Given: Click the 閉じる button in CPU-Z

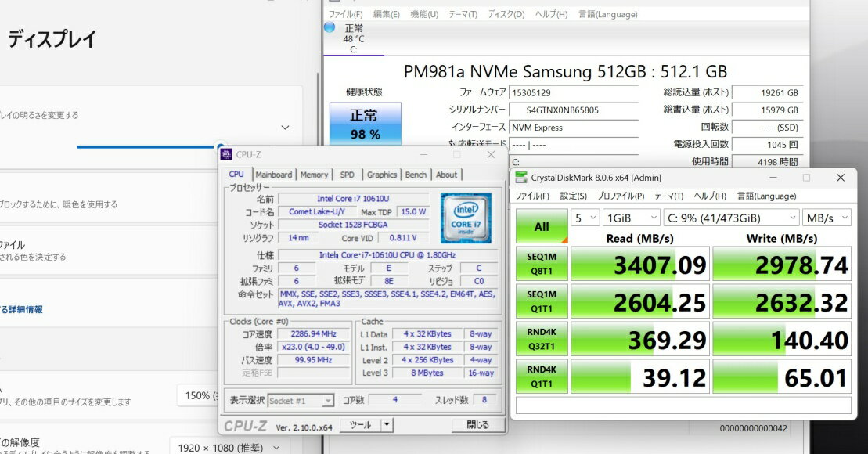Looking at the screenshot, I should pyautogui.click(x=477, y=425).
